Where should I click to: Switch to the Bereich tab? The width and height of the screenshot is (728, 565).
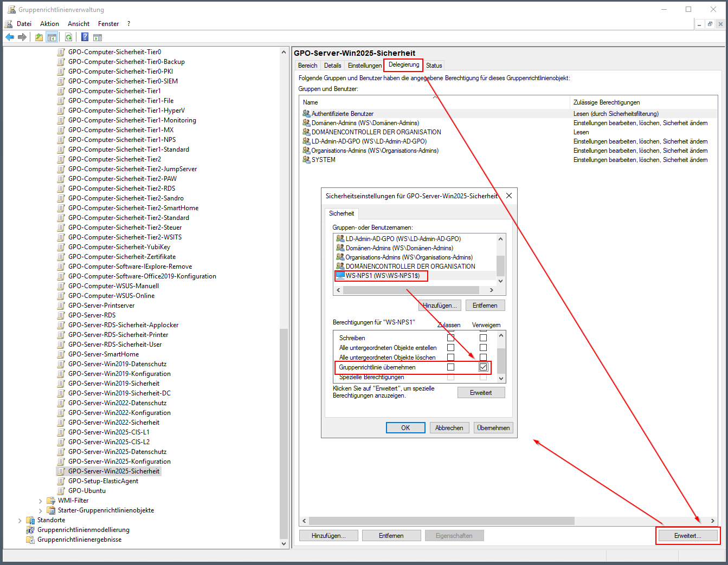[x=307, y=66]
